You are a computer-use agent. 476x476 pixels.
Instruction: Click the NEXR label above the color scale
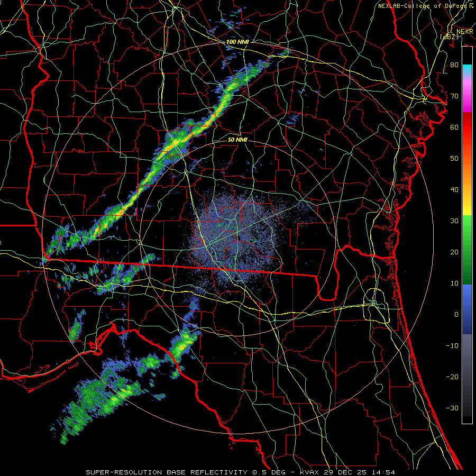(464, 32)
